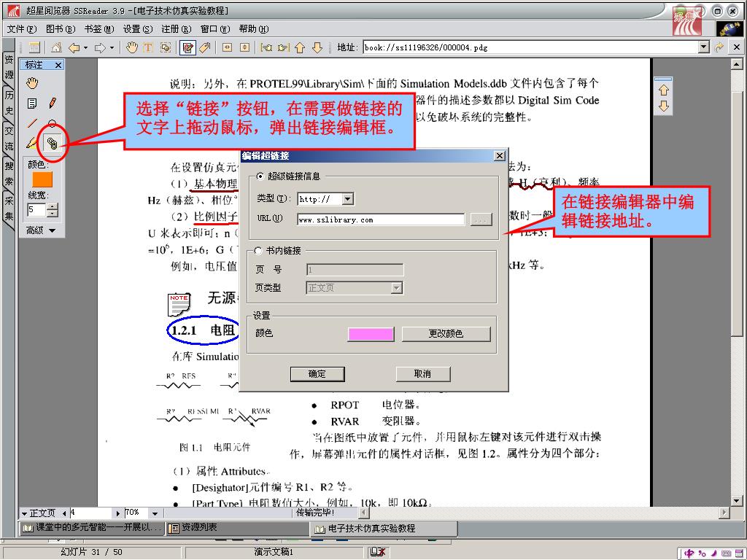Close the 标注 annotation panel
Viewport: 747px width, 560px height.
[x=58, y=65]
